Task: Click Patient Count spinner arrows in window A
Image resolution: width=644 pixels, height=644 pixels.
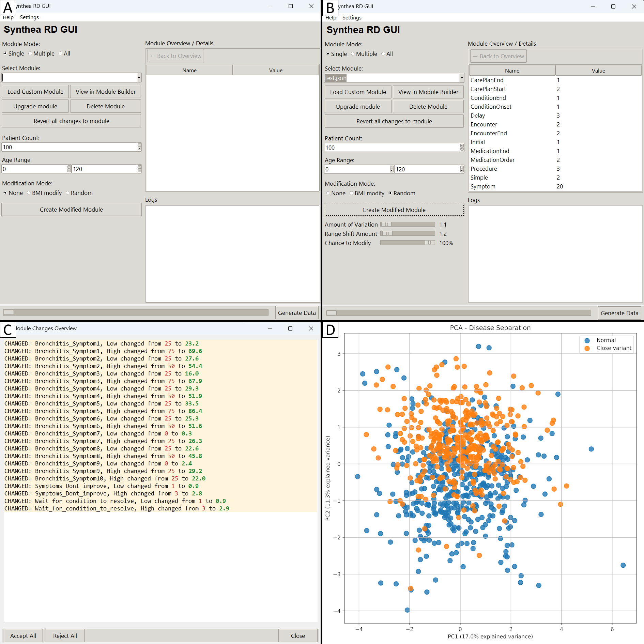Action: coord(139,147)
